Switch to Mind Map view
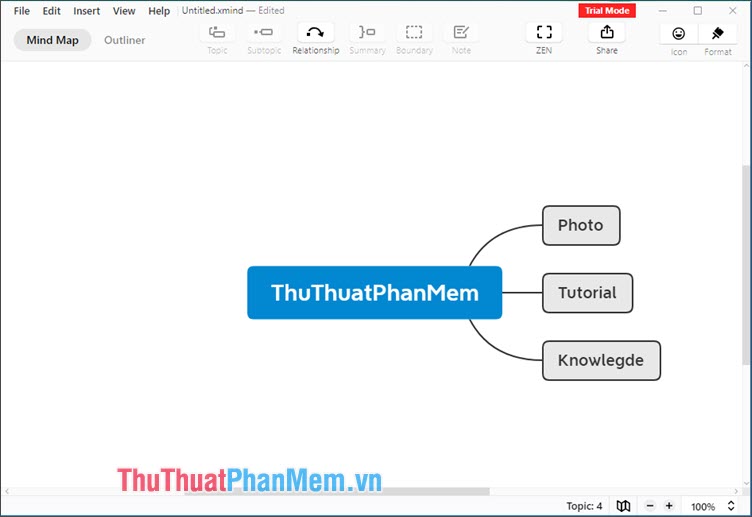 tap(52, 40)
